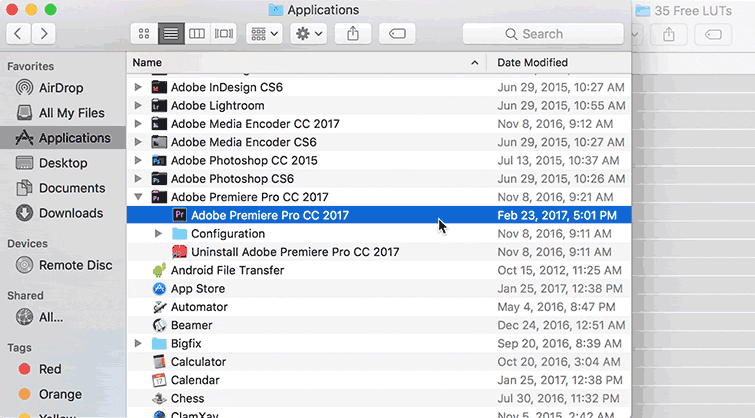
Task: Collapse the Adobe Premiere Pro CC 2017 folder
Action: click(139, 197)
